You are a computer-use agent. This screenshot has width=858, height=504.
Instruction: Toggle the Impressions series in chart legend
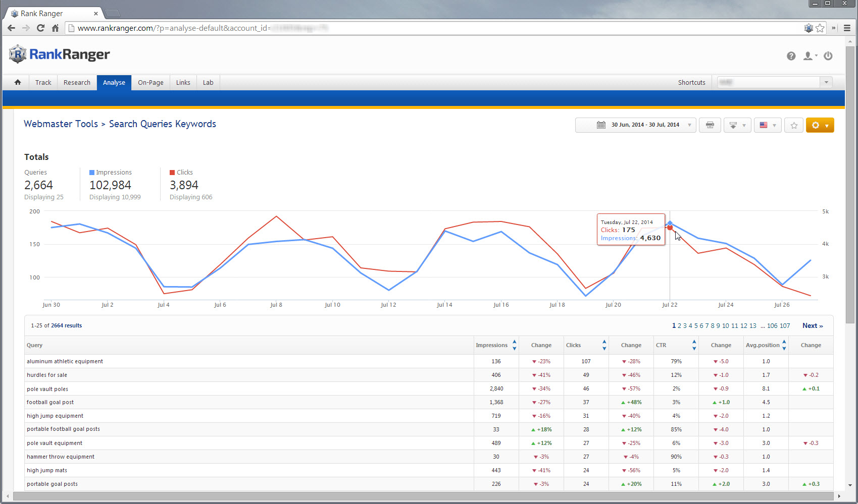pos(111,173)
